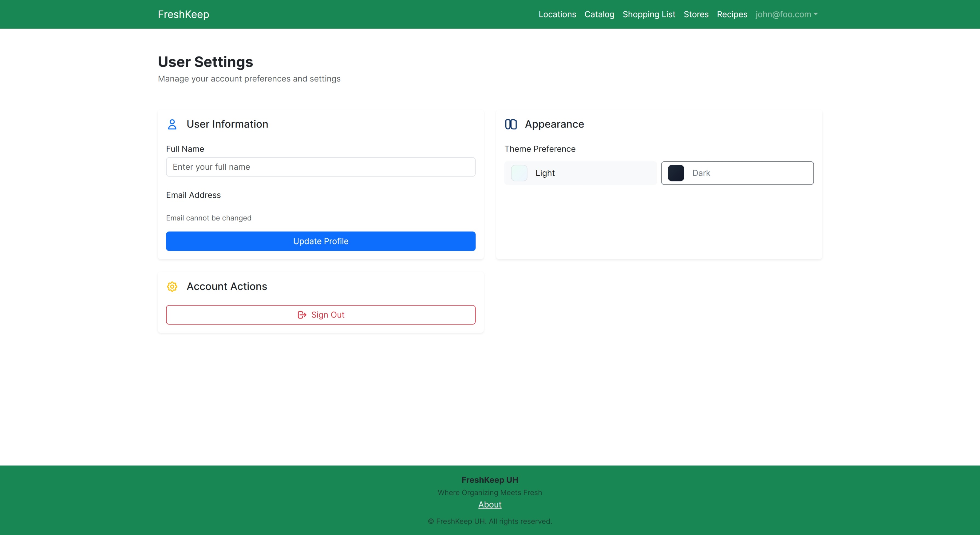Screen dimensions: 980x535
Task: Click the light color square in the Light option
Action: (x=519, y=173)
